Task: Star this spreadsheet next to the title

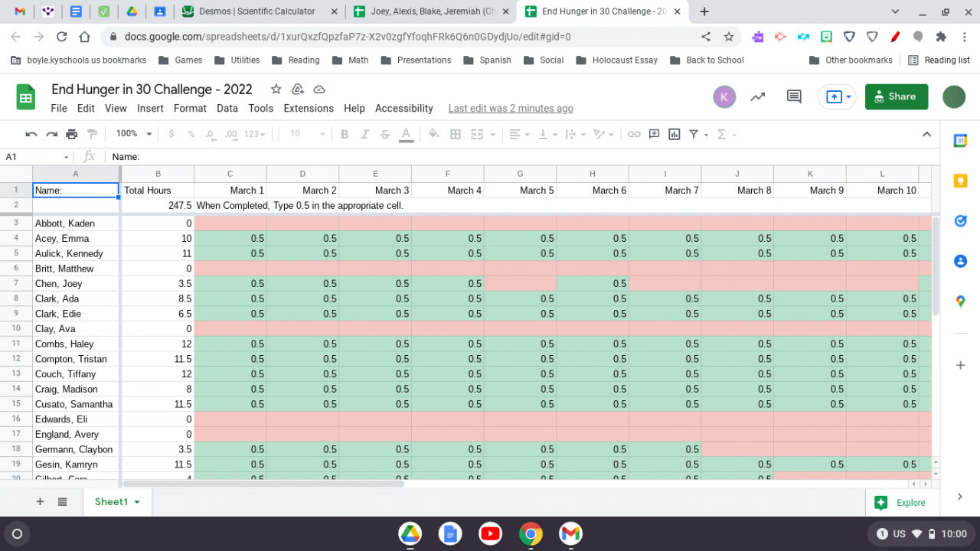Action: click(x=276, y=90)
